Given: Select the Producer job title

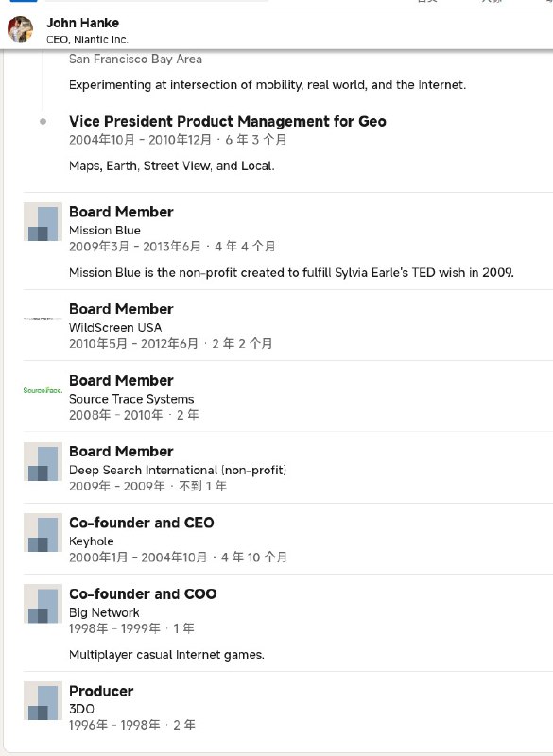Looking at the screenshot, I should tap(101, 691).
